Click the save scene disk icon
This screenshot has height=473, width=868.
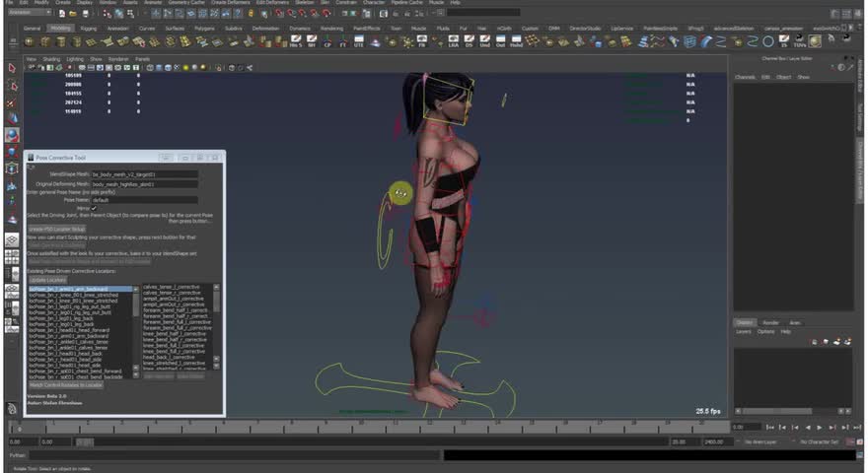pos(85,13)
